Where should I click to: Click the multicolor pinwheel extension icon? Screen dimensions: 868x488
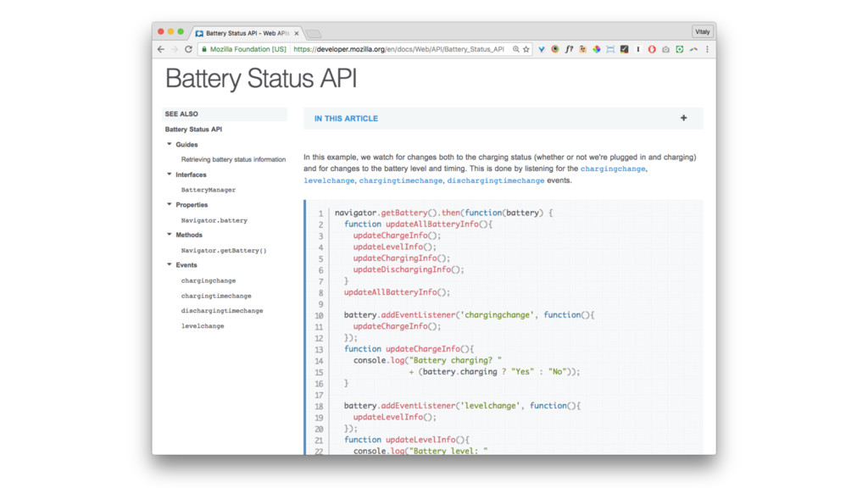pos(597,49)
